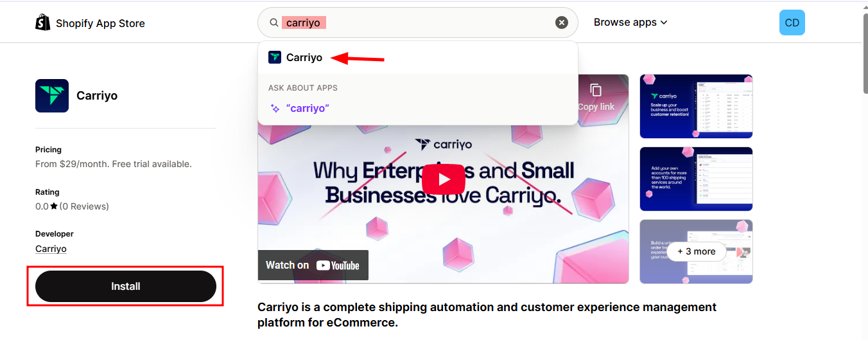Click the Carriyo logo beside app title
The image size is (868, 340).
[52, 96]
